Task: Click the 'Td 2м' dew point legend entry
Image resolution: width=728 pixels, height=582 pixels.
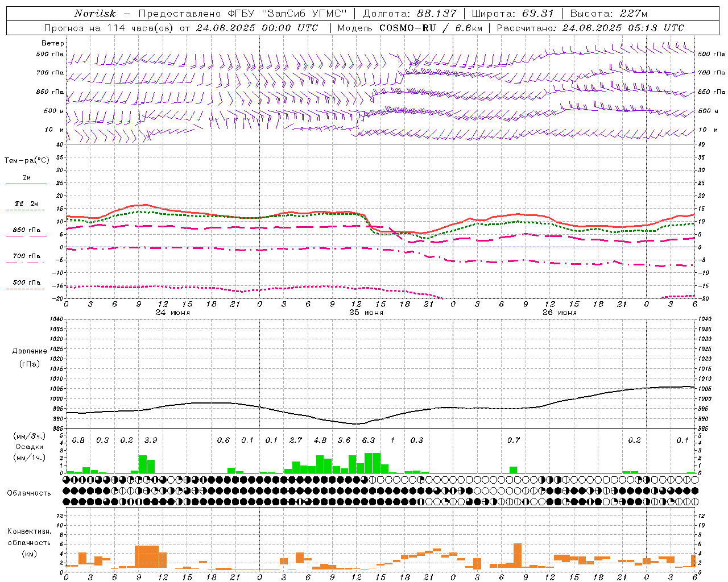Action: tap(26, 203)
